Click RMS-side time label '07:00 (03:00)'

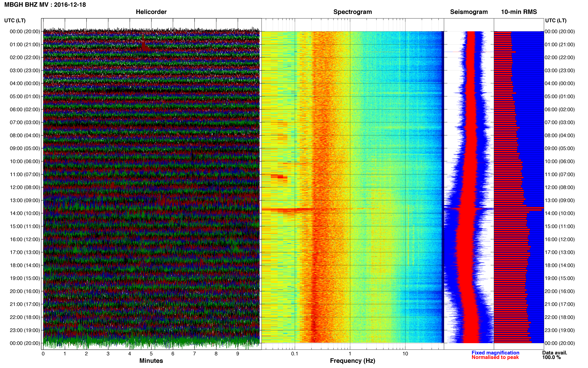click(x=560, y=122)
